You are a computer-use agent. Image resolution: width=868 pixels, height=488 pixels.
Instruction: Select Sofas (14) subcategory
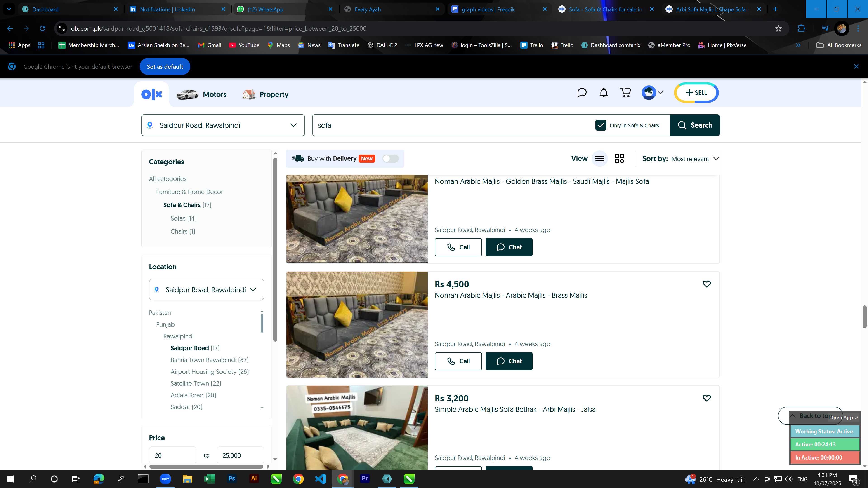point(183,218)
